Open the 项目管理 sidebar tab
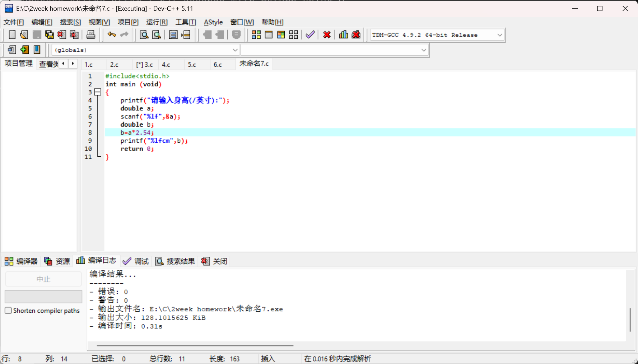 point(18,63)
